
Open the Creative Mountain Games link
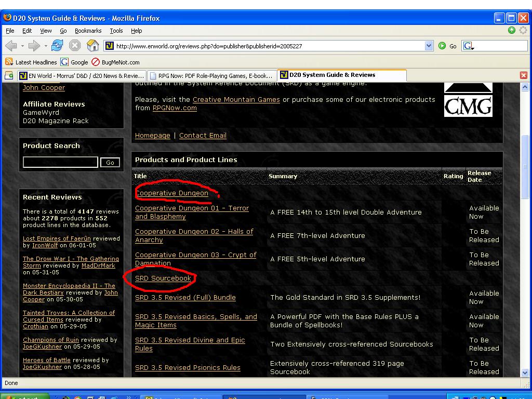click(x=236, y=99)
